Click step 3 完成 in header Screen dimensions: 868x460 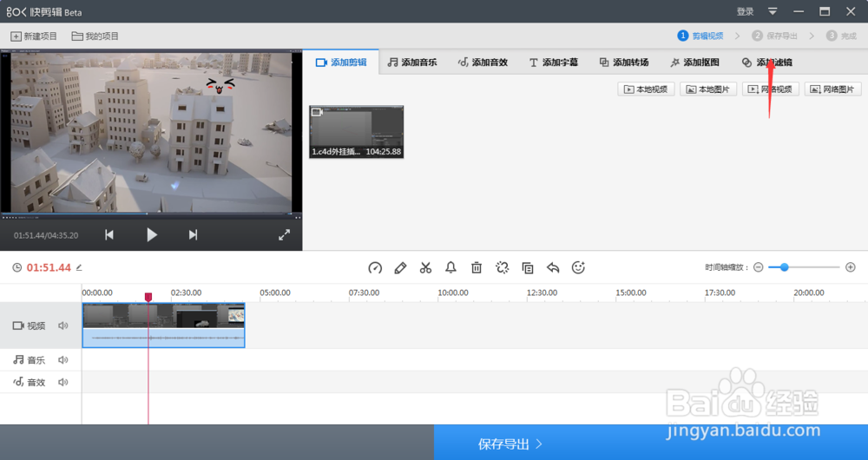[841, 36]
